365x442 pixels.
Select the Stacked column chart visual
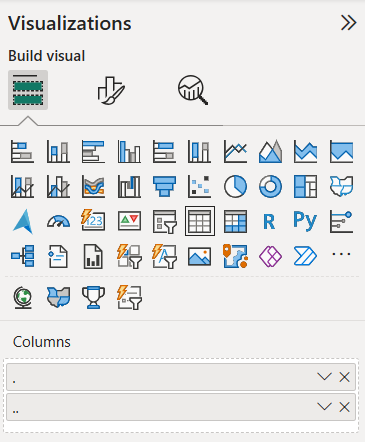point(58,152)
